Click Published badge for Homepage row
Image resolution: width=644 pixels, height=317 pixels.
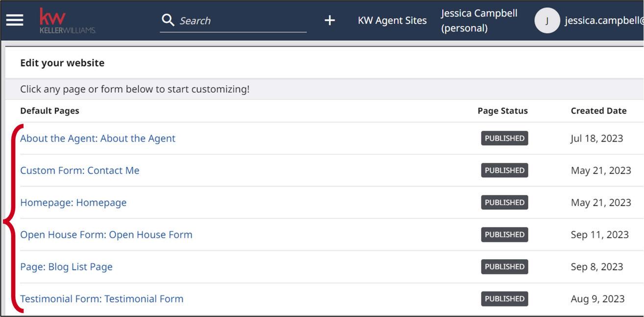[504, 202]
